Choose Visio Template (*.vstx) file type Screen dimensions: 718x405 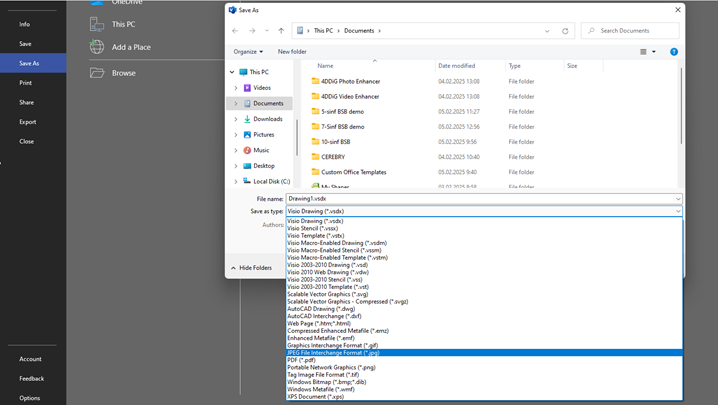click(x=484, y=235)
